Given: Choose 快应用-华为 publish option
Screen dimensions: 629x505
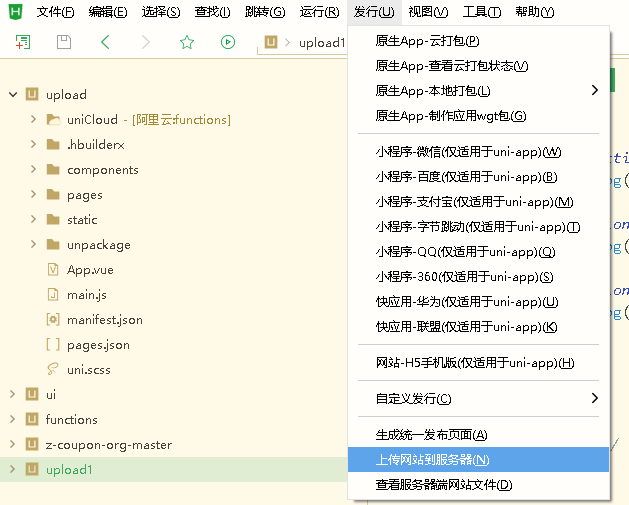Looking at the screenshot, I should 478,302.
